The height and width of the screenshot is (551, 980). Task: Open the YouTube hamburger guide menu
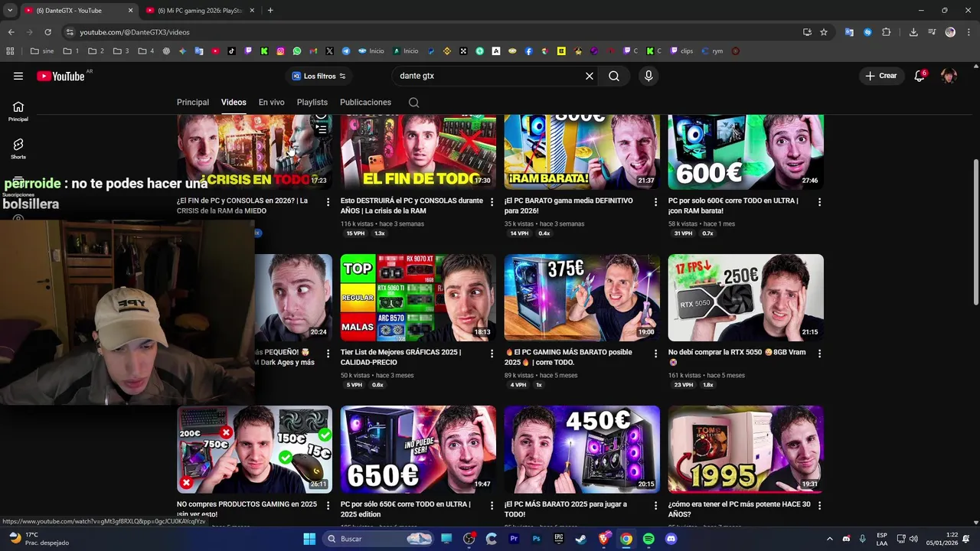18,76
